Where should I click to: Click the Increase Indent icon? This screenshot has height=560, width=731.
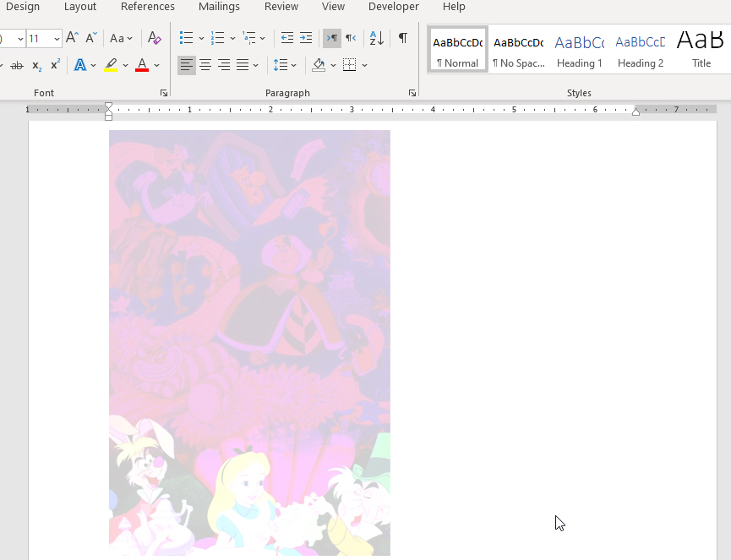[306, 38]
